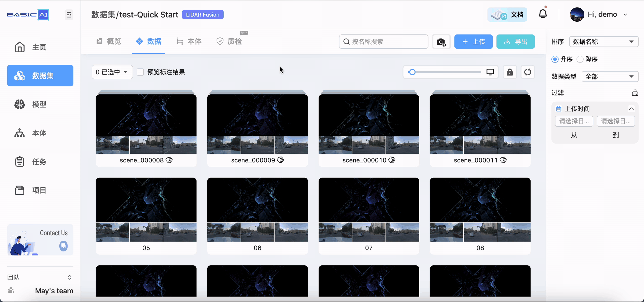Click the calendar icon beside 上传时间

click(x=558, y=109)
